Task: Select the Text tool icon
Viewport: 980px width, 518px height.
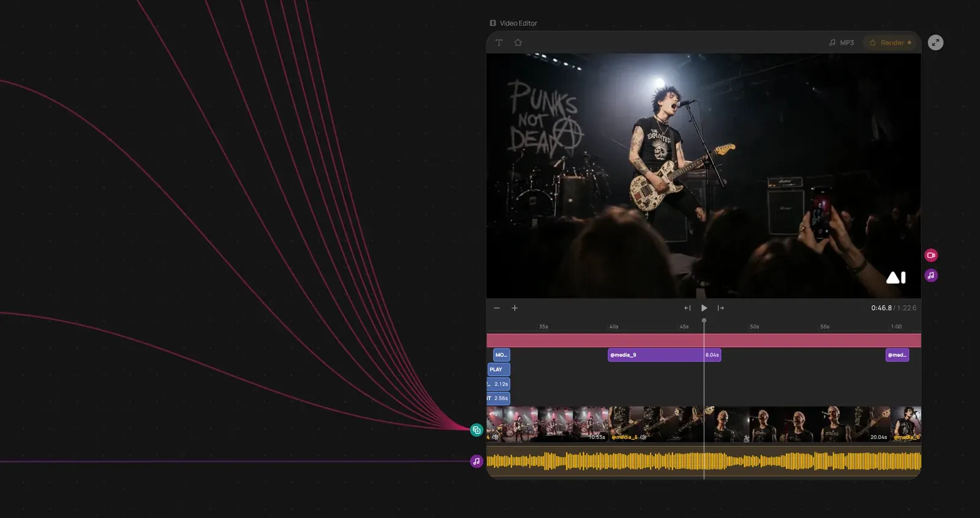Action: coord(499,43)
